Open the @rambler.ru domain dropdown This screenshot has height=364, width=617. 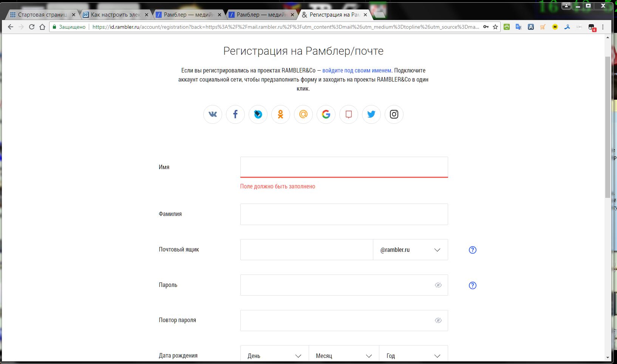410,250
